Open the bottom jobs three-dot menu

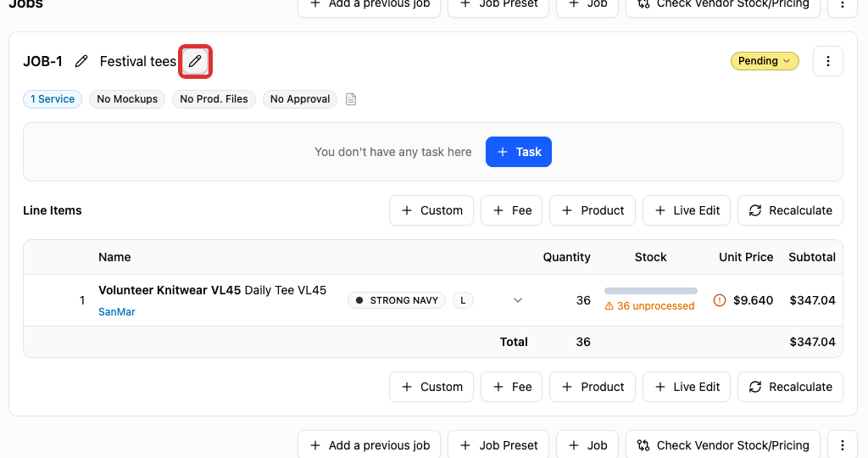842,445
